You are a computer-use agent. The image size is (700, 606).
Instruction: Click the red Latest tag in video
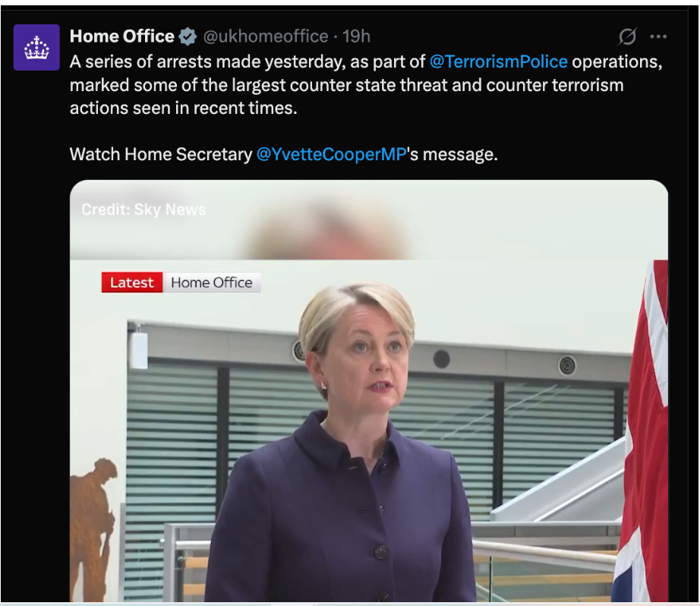point(131,282)
